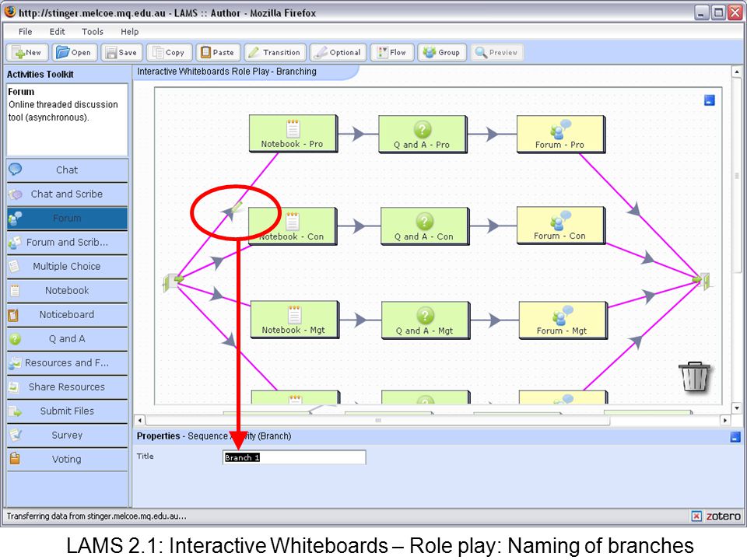Screen dimensions: 747x560
Task: Select the Forum - Pro activity
Action: click(x=561, y=134)
